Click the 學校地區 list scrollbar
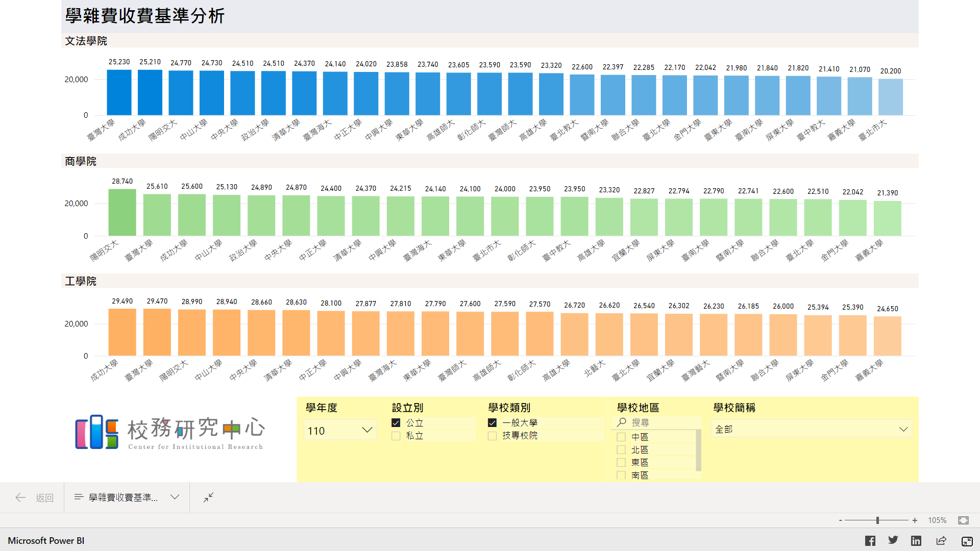The image size is (980, 551). point(698,450)
